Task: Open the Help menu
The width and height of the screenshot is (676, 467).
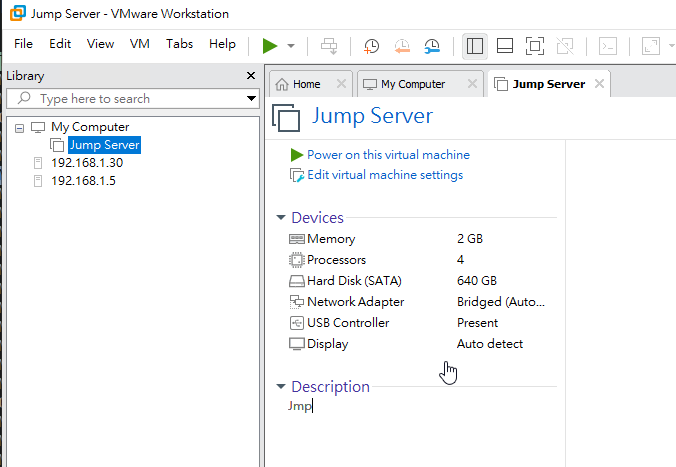Action: tap(222, 44)
